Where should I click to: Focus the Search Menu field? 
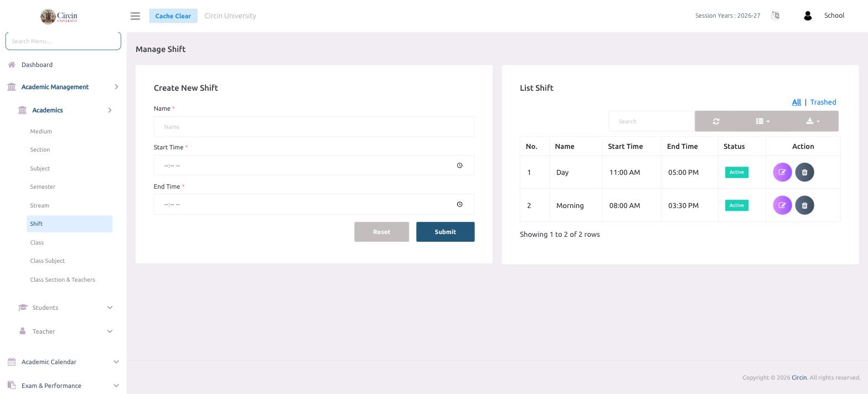point(63,41)
